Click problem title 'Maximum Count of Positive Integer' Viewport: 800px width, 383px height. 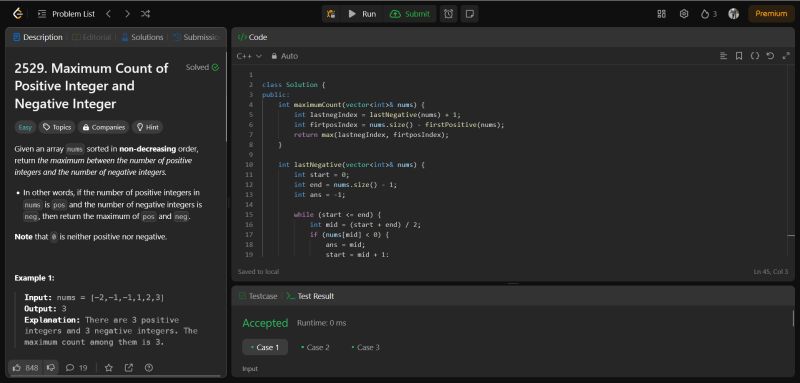91,86
